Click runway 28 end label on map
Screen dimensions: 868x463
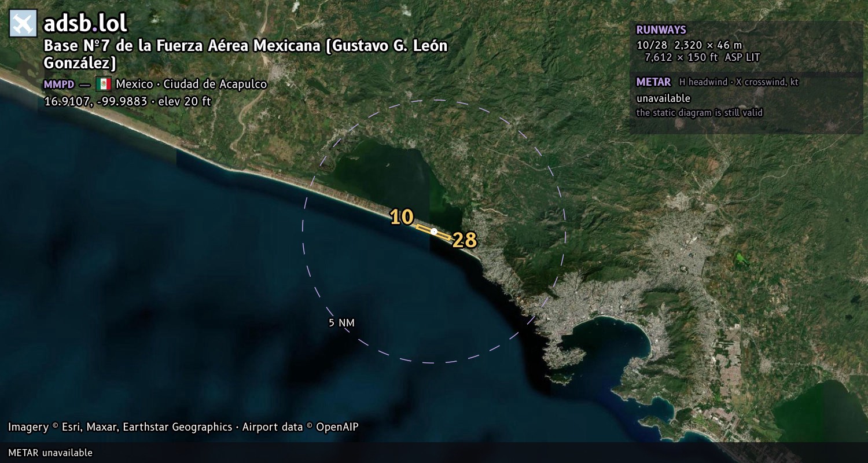tap(464, 240)
